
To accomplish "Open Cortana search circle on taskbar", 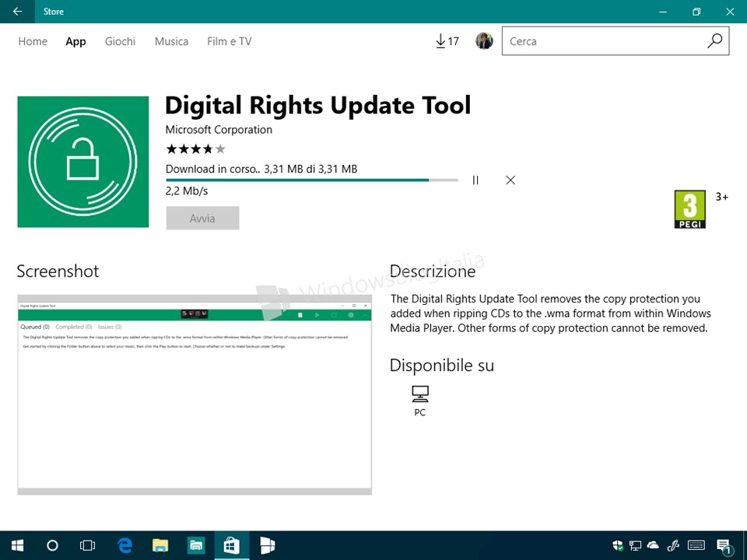I will pyautogui.click(x=52, y=545).
